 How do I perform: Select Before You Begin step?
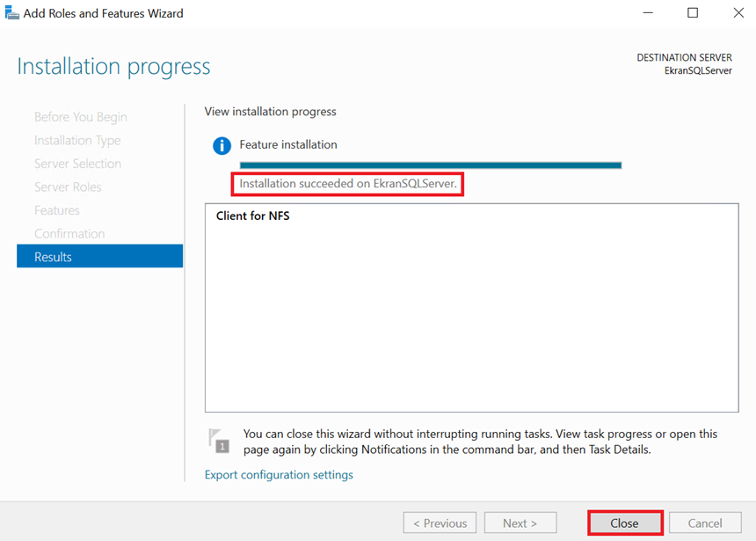pyautogui.click(x=81, y=117)
